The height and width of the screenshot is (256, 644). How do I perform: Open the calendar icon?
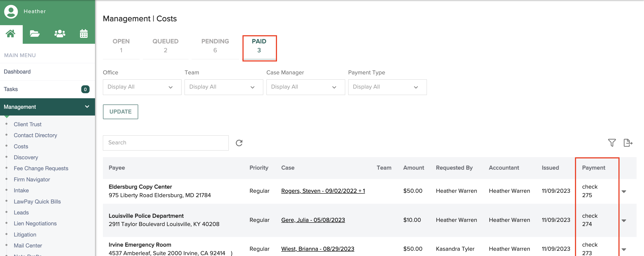83,33
